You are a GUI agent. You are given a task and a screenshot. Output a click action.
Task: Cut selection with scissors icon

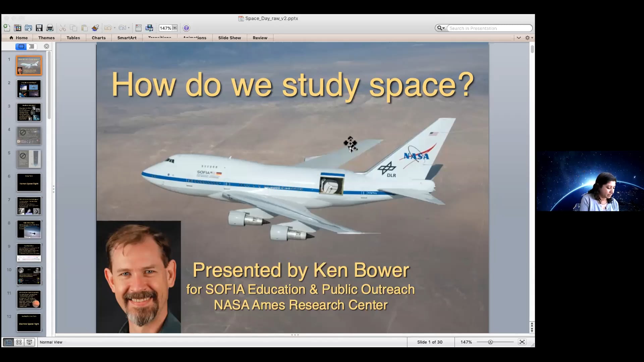pyautogui.click(x=63, y=28)
